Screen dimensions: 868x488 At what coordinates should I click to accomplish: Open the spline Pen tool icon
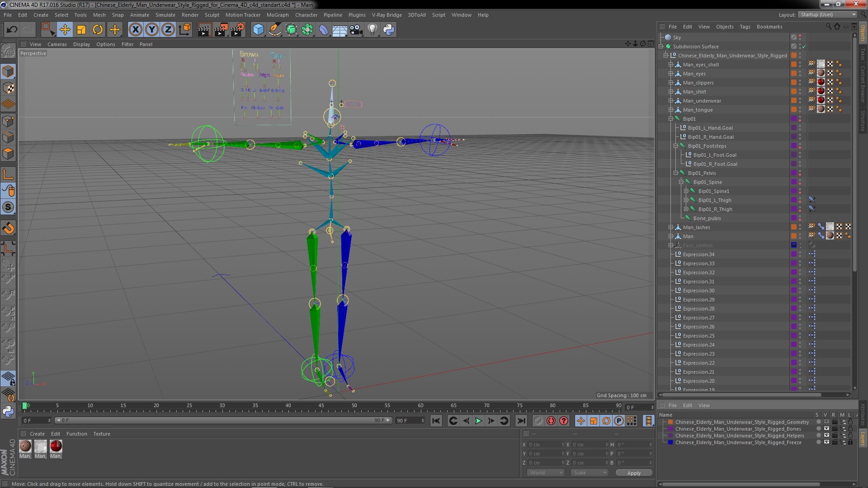coord(274,30)
